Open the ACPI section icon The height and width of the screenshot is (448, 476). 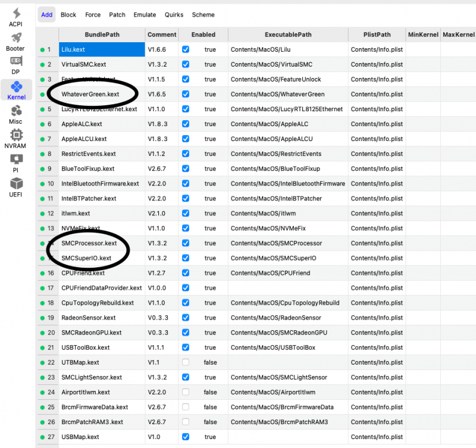[16, 13]
